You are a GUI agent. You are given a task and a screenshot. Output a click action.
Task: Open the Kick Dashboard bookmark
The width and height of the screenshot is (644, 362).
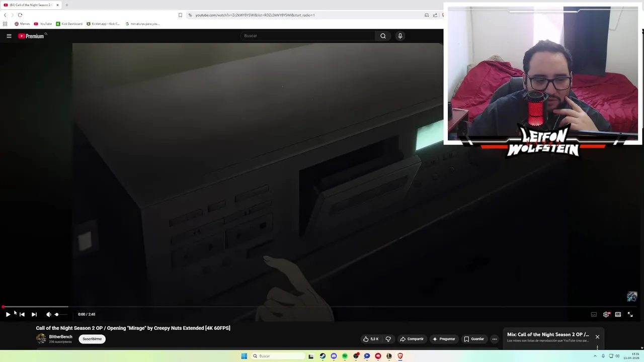click(x=69, y=24)
